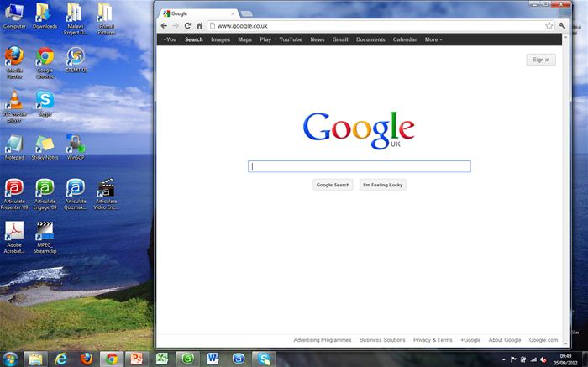The image size is (588, 367).
Task: Open the Privacy & Terms link
Action: [433, 340]
